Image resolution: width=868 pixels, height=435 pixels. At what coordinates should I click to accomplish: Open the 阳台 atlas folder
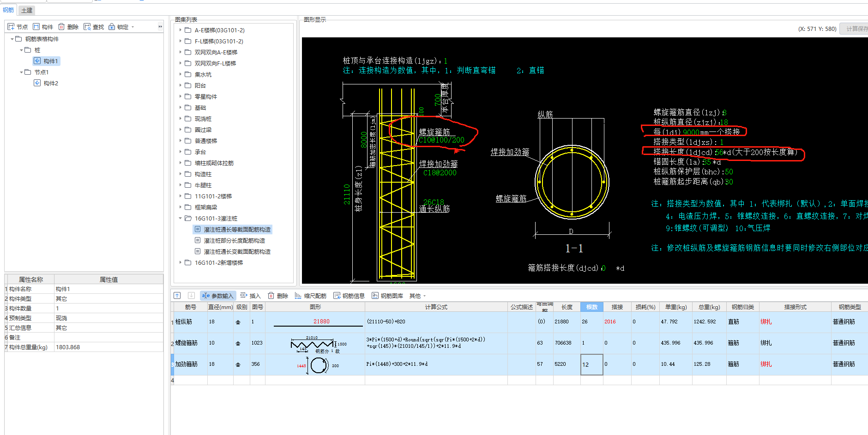point(200,85)
